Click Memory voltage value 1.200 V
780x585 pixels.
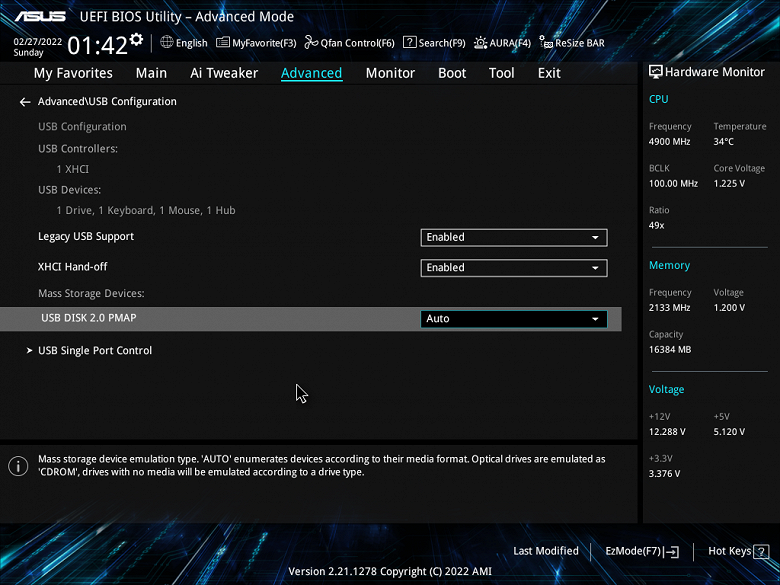coord(729,308)
